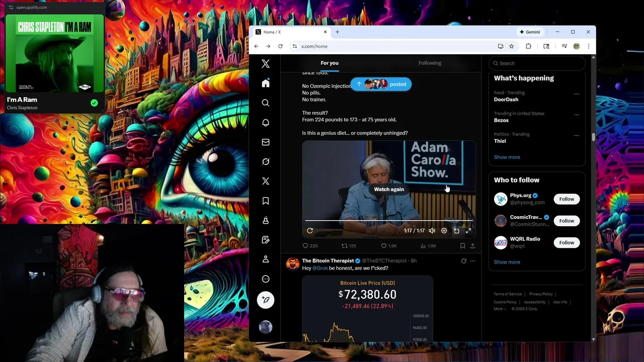This screenshot has width=644, height=362.
Task: Bookmark this page with star icon
Action: 511,46
